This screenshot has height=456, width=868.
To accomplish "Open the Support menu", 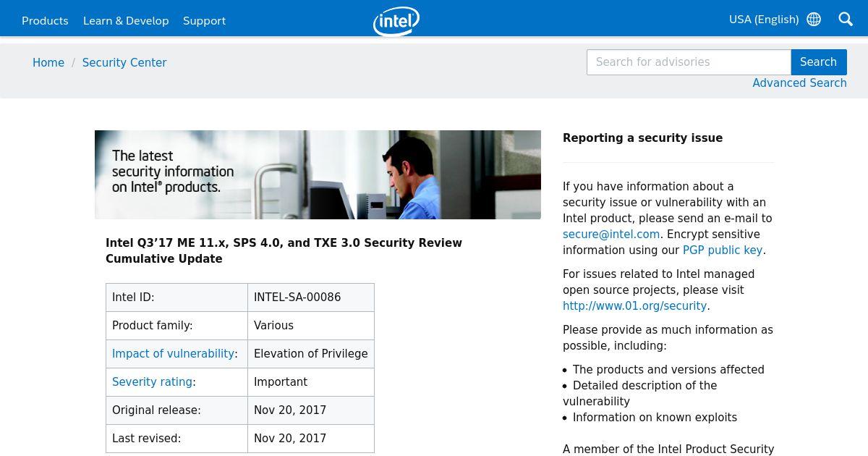I will [204, 21].
